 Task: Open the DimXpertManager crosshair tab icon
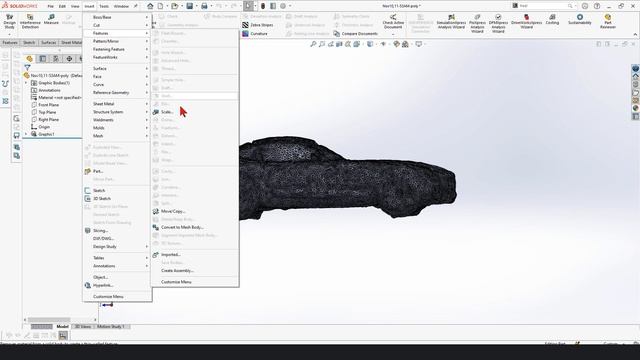click(69, 59)
